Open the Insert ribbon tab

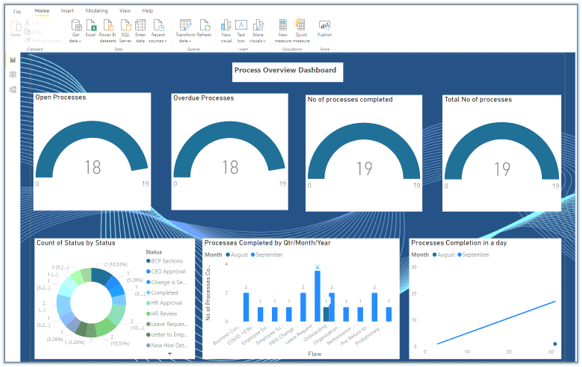pyautogui.click(x=67, y=11)
